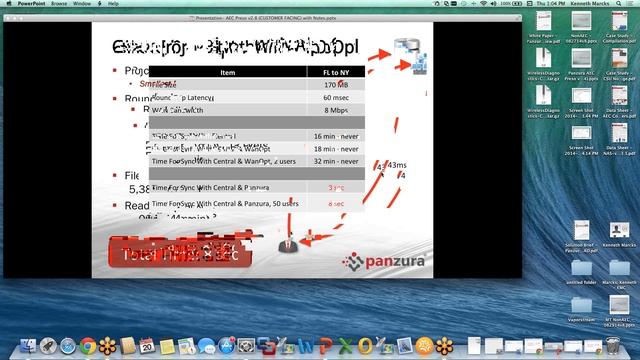The image size is (640, 360).
Task: Open the Help menu
Action: (x=113, y=3)
